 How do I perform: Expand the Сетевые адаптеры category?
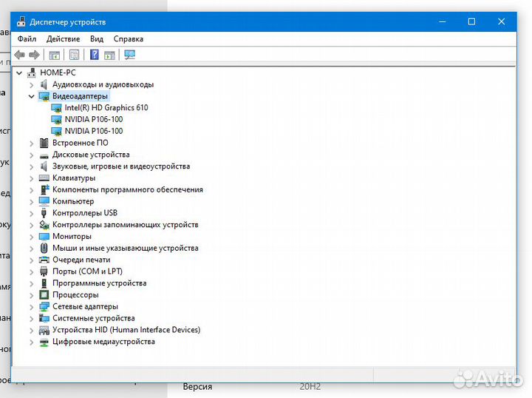tap(32, 307)
